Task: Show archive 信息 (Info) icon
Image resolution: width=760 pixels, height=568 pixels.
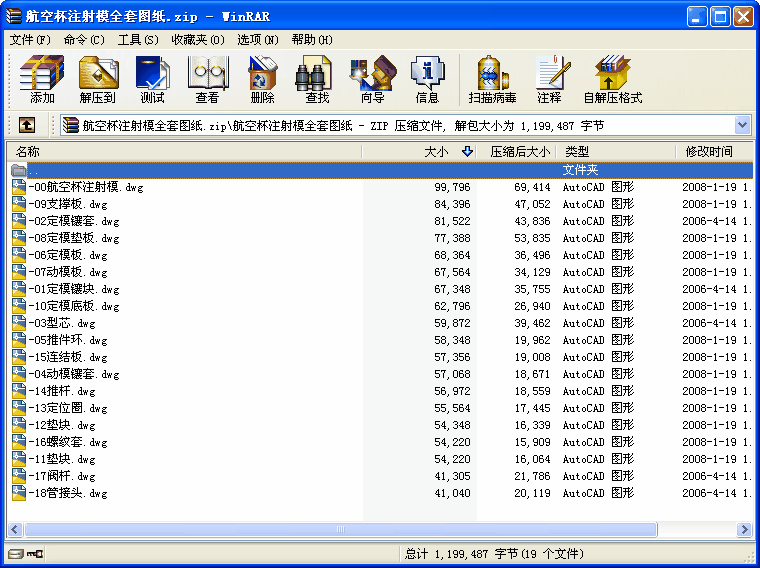Action: [427, 79]
